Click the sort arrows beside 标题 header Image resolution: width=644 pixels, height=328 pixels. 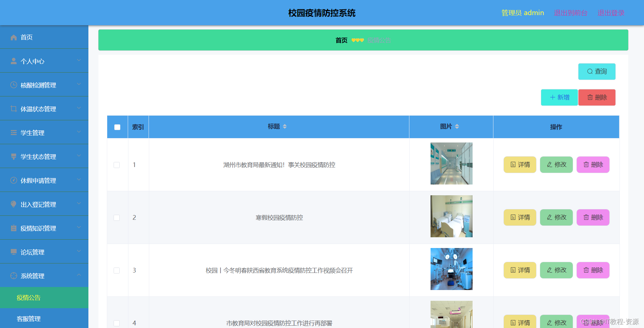coord(285,126)
